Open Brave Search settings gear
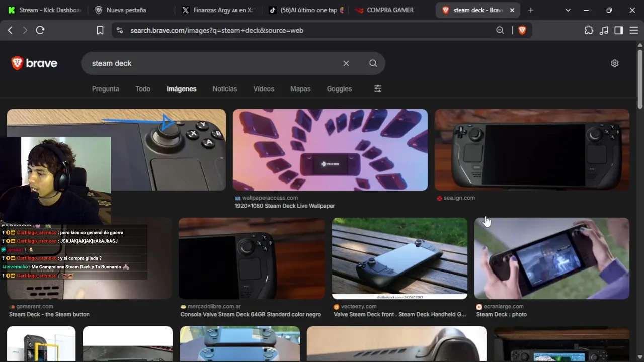The image size is (644, 362). pos(615,63)
